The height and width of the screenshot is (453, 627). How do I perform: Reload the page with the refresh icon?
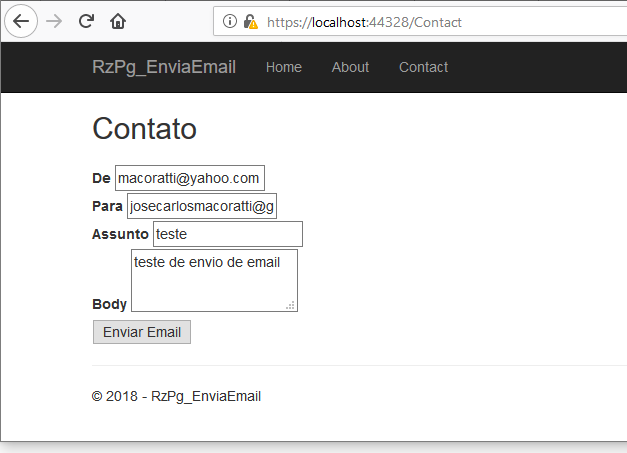[x=86, y=21]
